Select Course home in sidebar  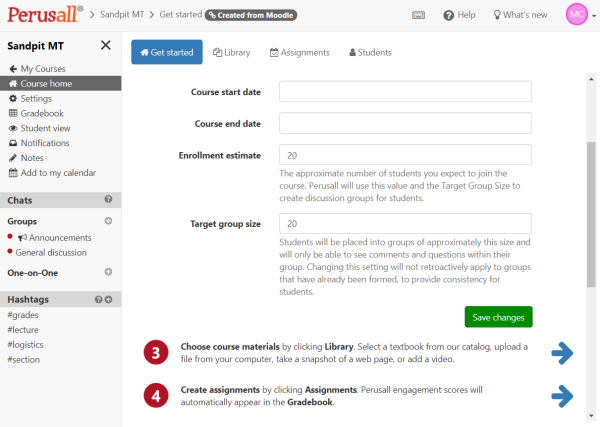[60, 83]
